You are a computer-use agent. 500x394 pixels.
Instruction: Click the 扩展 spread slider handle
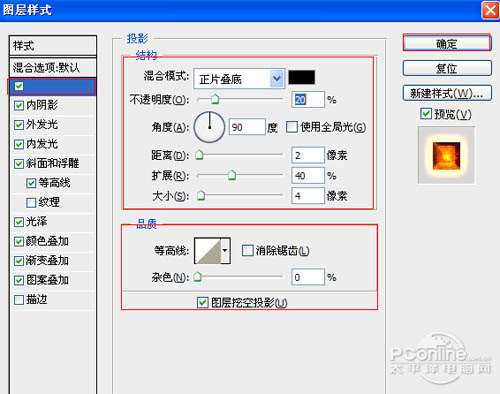232,175
